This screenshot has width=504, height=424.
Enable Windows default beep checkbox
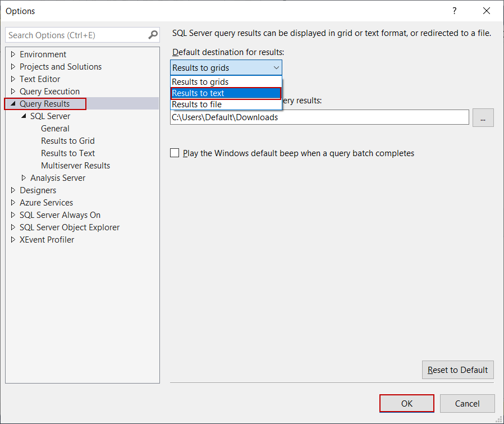(x=175, y=153)
